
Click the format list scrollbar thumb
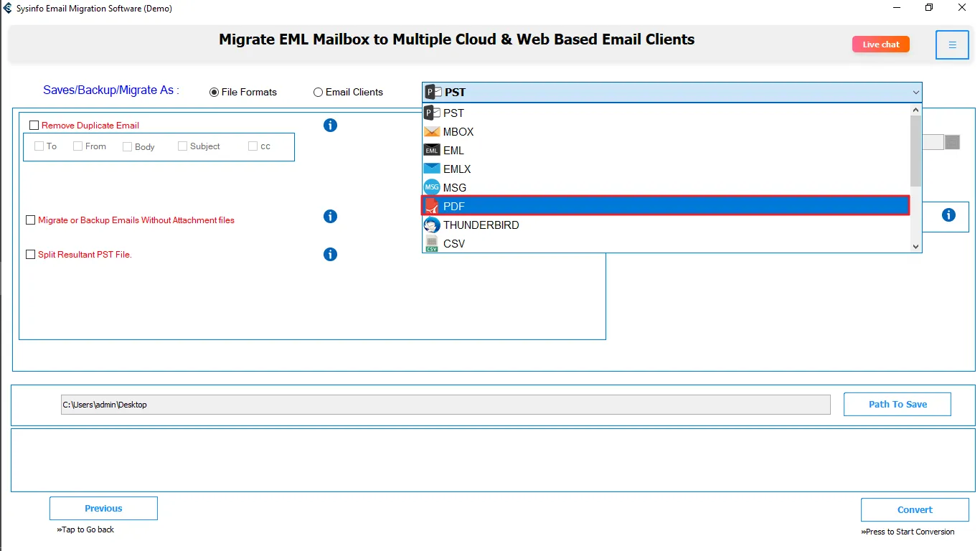tap(915, 151)
